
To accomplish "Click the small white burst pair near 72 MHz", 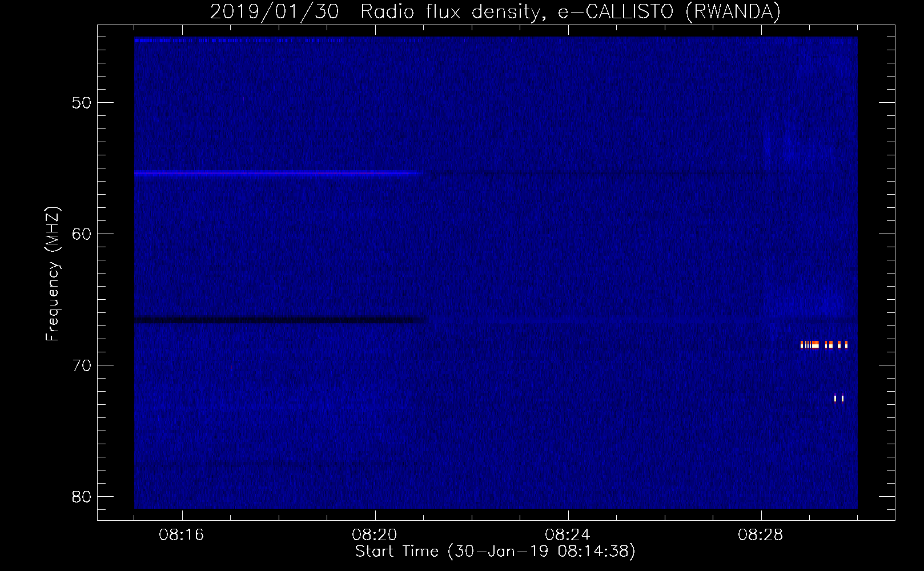I will coord(838,399).
